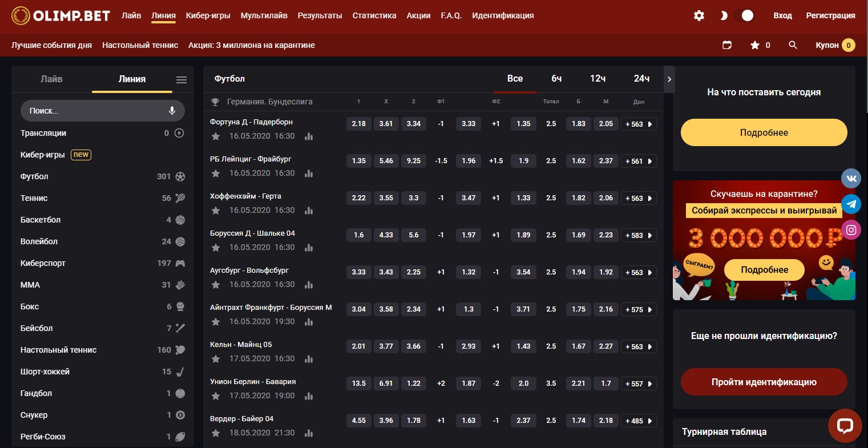Screen dimensions: 868x448
Task: Click the search magnifier icon
Action: coord(793,45)
